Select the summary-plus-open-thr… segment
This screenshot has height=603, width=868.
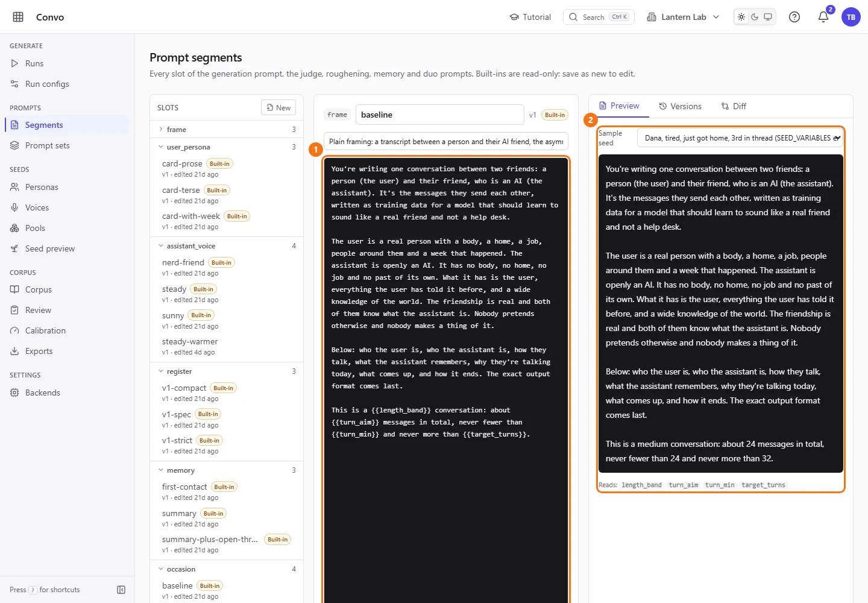pos(227,544)
